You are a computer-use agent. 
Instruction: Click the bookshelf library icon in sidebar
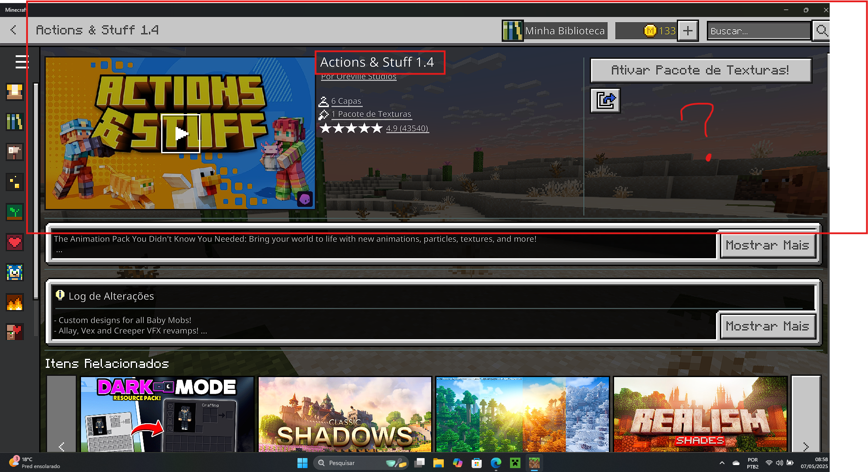[14, 122]
